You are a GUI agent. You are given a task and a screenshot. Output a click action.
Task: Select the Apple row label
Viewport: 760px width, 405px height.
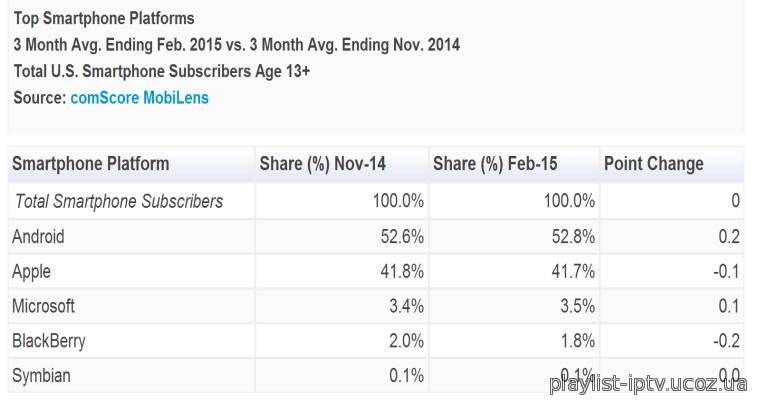coord(32,272)
